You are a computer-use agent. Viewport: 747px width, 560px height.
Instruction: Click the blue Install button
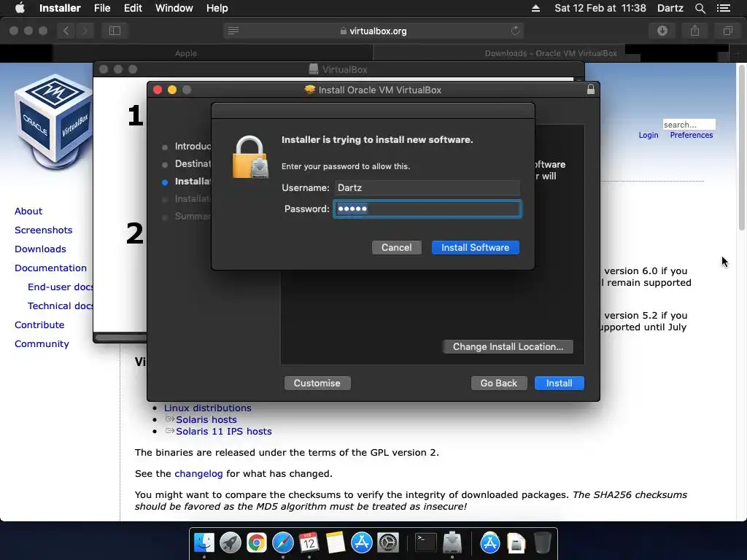[x=559, y=384]
